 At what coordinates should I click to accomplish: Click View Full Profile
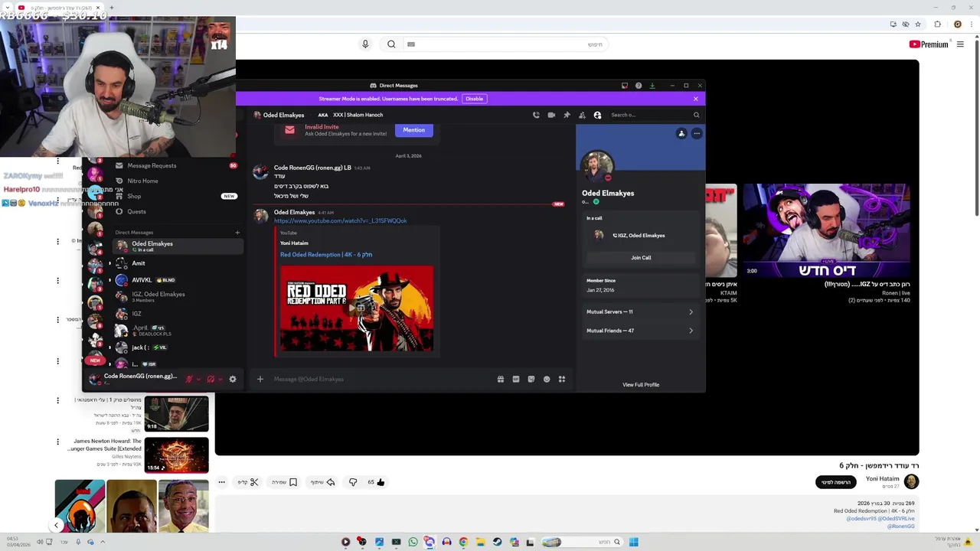point(641,385)
